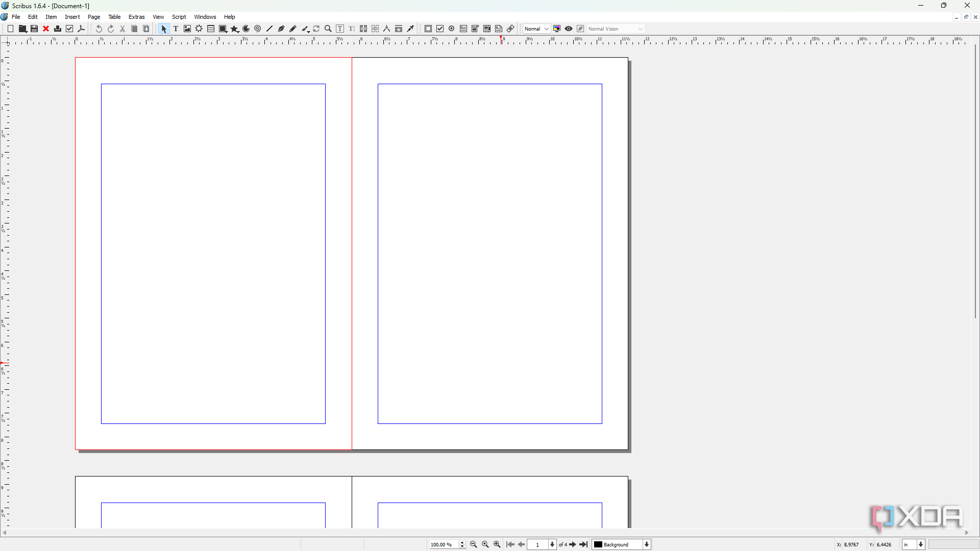Toggle Preview Mode eye icon
The image size is (980, 551).
[x=569, y=29]
